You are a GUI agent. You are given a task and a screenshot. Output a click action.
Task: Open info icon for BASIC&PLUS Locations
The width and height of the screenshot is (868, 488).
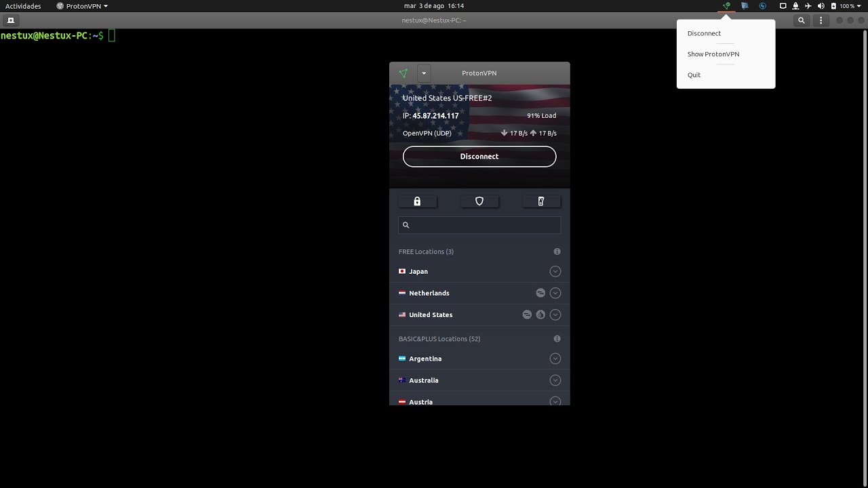[x=557, y=339]
